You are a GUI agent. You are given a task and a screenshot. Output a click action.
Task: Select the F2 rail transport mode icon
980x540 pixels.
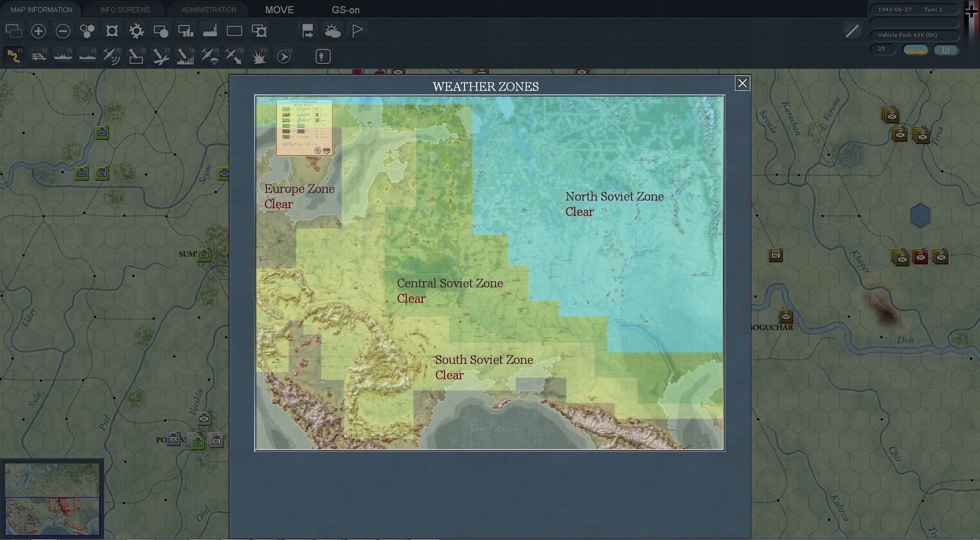(39, 56)
